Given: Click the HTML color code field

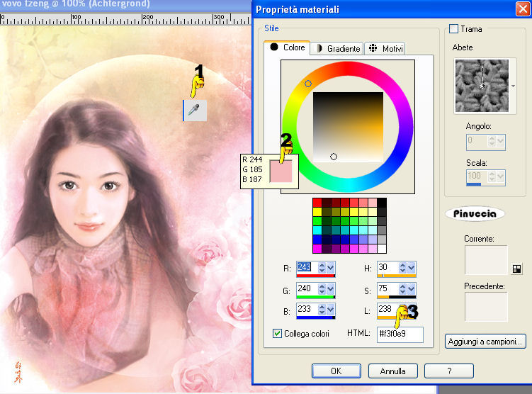Looking at the screenshot, I should (x=400, y=334).
